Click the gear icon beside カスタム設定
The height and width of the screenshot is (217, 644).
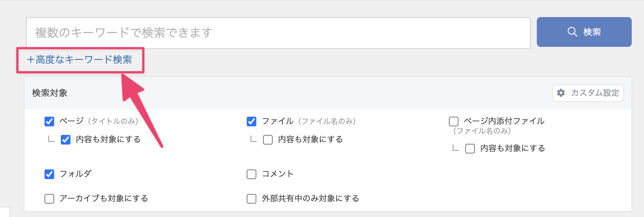point(561,93)
